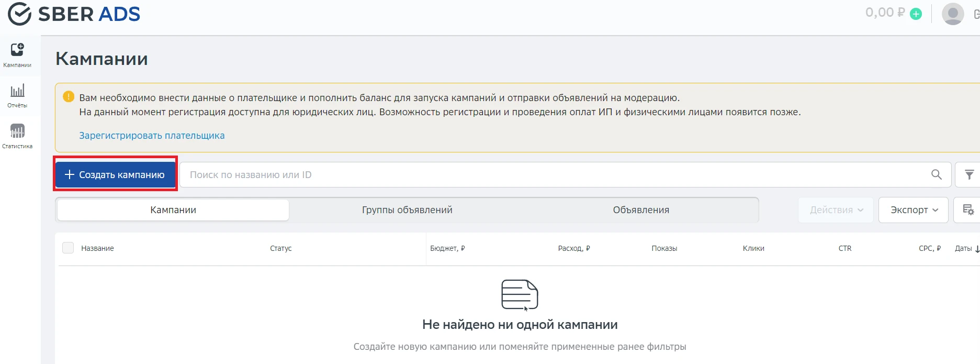Switch to the Объявления tab
The image size is (980, 364).
point(641,209)
